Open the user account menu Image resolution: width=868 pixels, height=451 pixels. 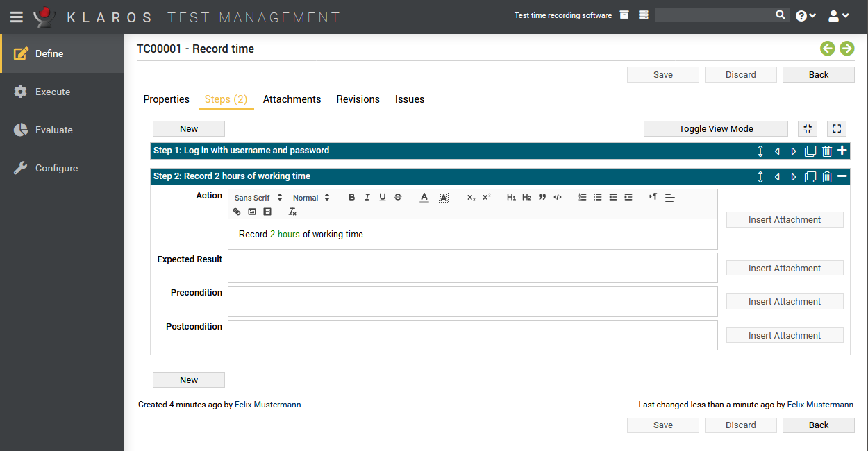pos(839,15)
